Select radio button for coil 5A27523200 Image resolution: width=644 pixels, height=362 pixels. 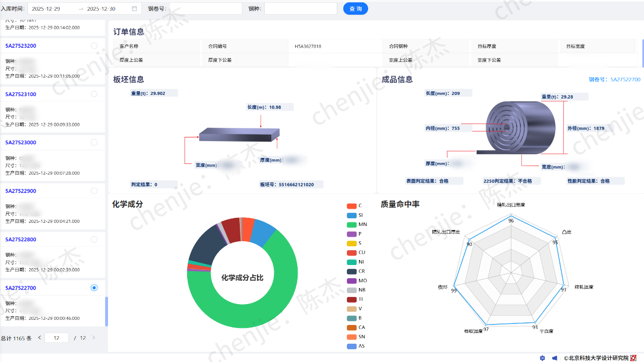94,46
